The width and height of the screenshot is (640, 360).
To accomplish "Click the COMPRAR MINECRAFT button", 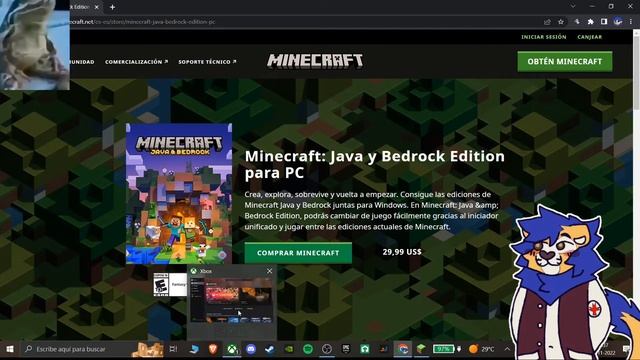I will tap(298, 253).
